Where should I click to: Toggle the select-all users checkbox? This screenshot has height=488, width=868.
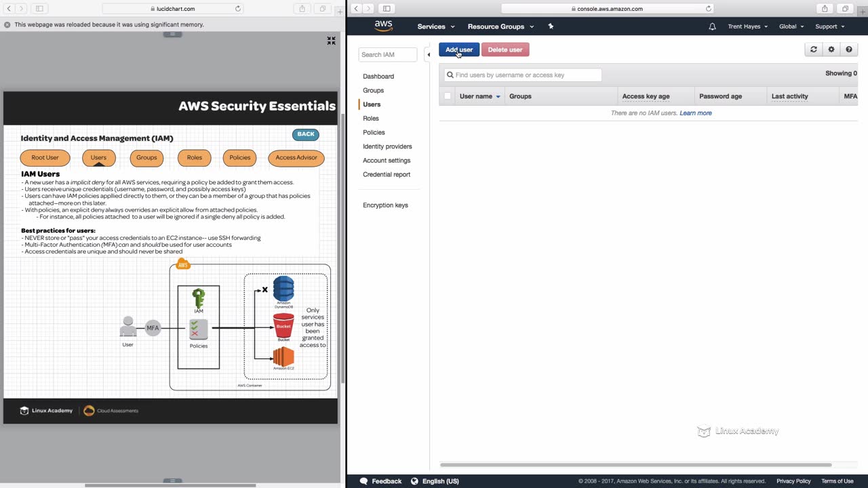point(448,96)
